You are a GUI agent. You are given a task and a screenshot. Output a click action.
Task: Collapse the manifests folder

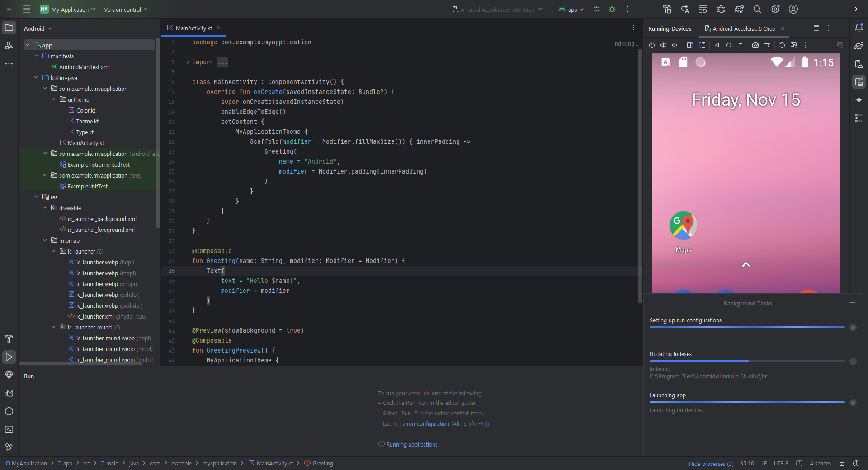(36, 56)
